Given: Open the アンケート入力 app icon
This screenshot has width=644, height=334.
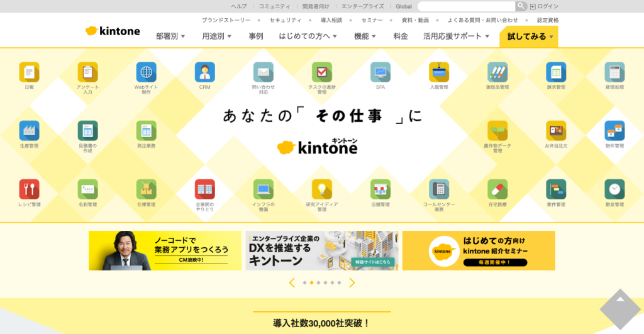Looking at the screenshot, I should click(x=87, y=72).
